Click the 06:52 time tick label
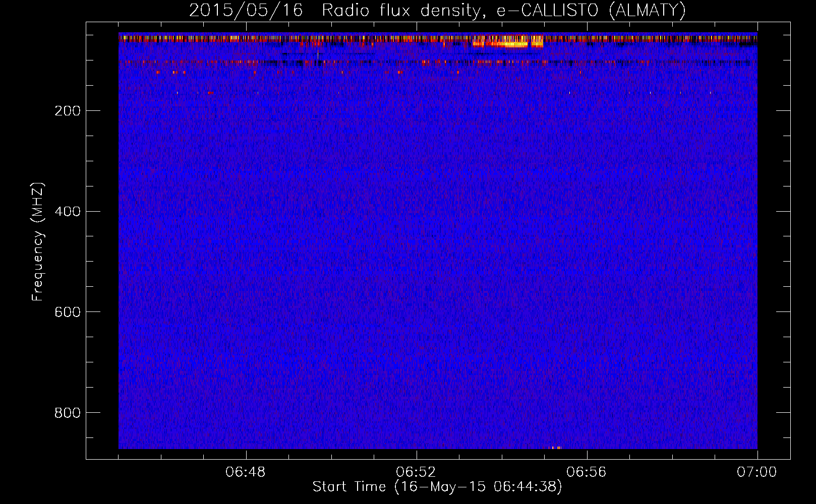Image resolution: width=816 pixels, height=504 pixels. click(416, 472)
